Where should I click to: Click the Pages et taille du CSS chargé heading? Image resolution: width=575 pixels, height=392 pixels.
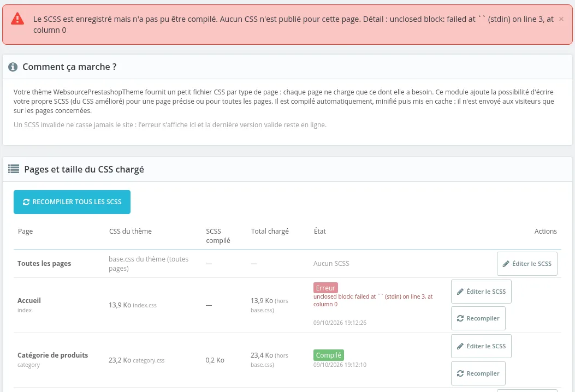click(x=84, y=169)
